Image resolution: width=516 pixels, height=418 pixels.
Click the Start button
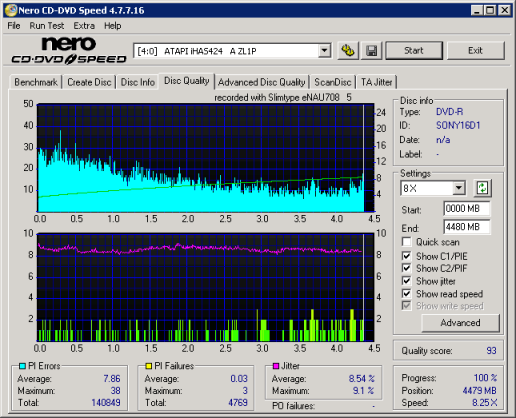pyautogui.click(x=414, y=51)
